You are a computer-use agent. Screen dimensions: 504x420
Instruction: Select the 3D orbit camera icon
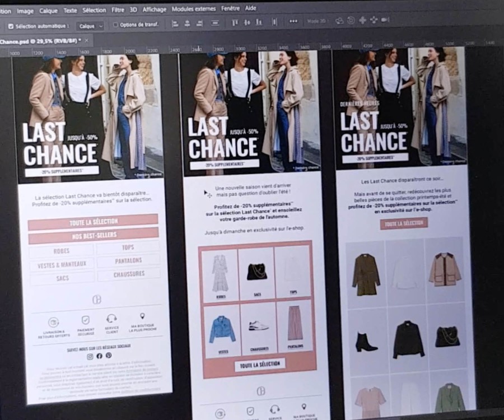click(x=339, y=20)
